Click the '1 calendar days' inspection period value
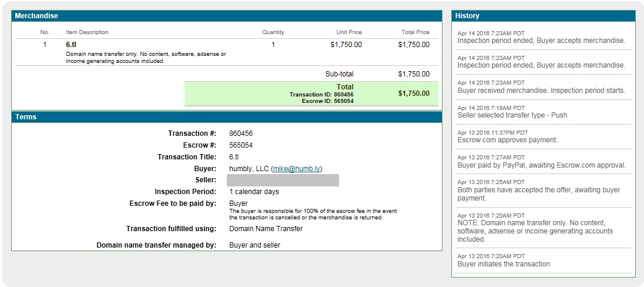The image size is (644, 287). (x=254, y=192)
